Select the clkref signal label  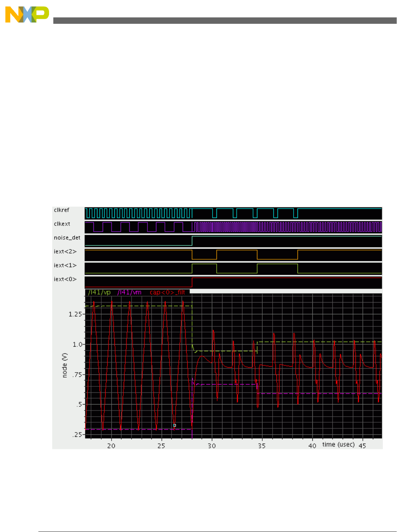coord(61,210)
